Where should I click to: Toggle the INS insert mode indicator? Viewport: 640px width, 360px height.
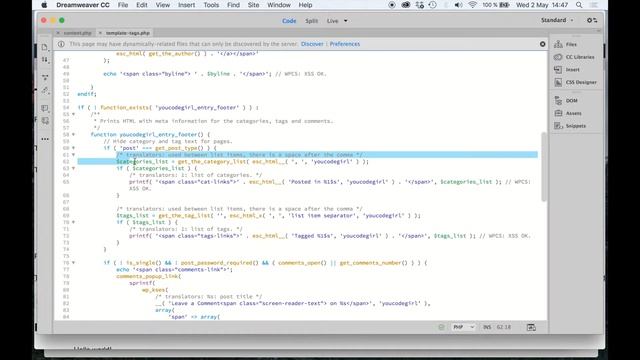coord(487,327)
